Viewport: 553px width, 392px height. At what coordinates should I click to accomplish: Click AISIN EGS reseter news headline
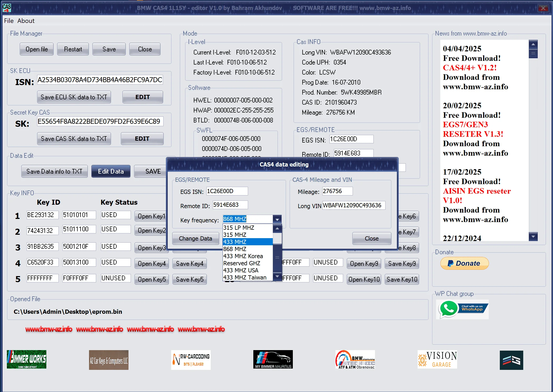coord(477,195)
